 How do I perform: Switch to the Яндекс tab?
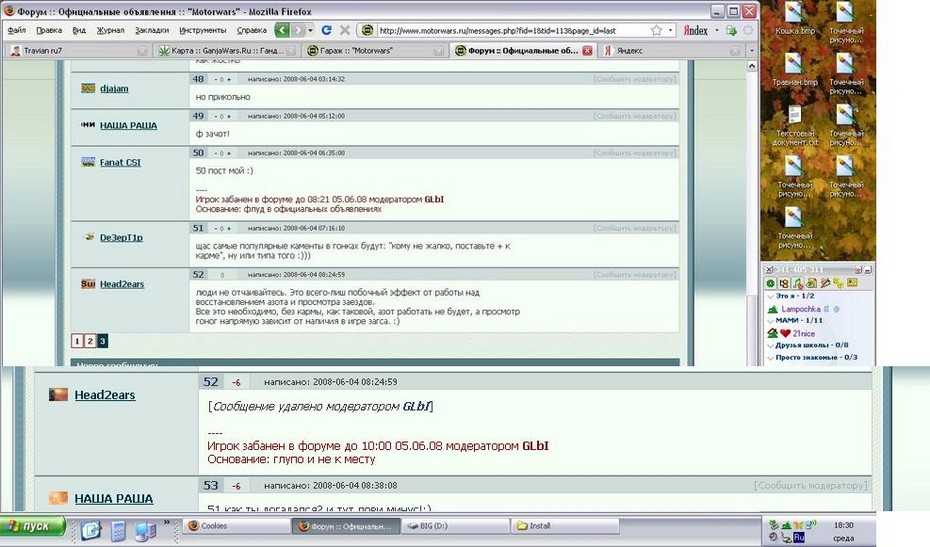(630, 50)
